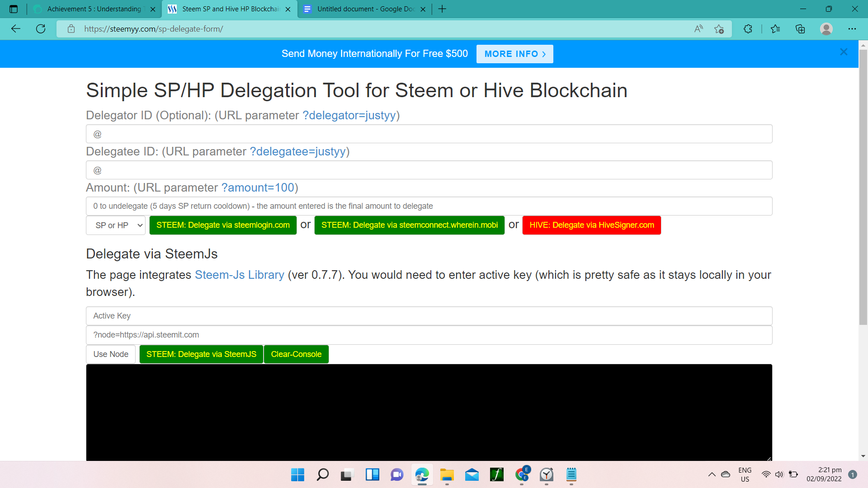Viewport: 868px width, 488px height.
Task: Click the Use Node button
Action: point(111,354)
